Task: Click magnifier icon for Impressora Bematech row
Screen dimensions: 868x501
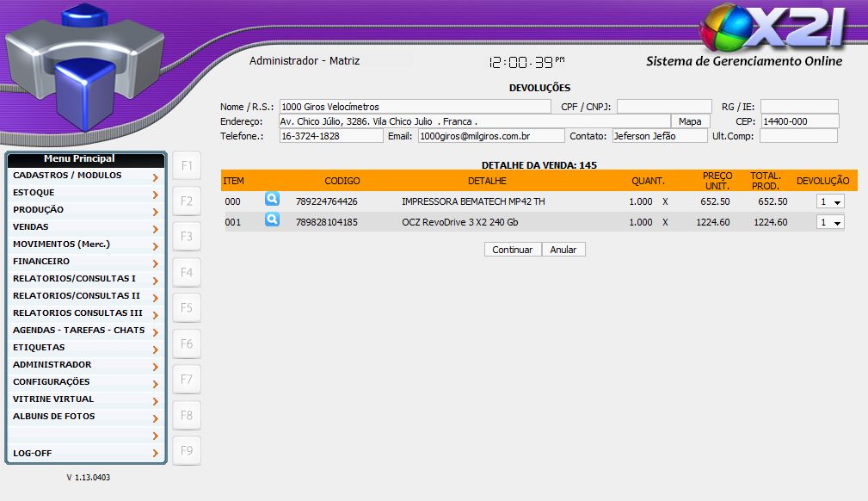Action: 272,199
